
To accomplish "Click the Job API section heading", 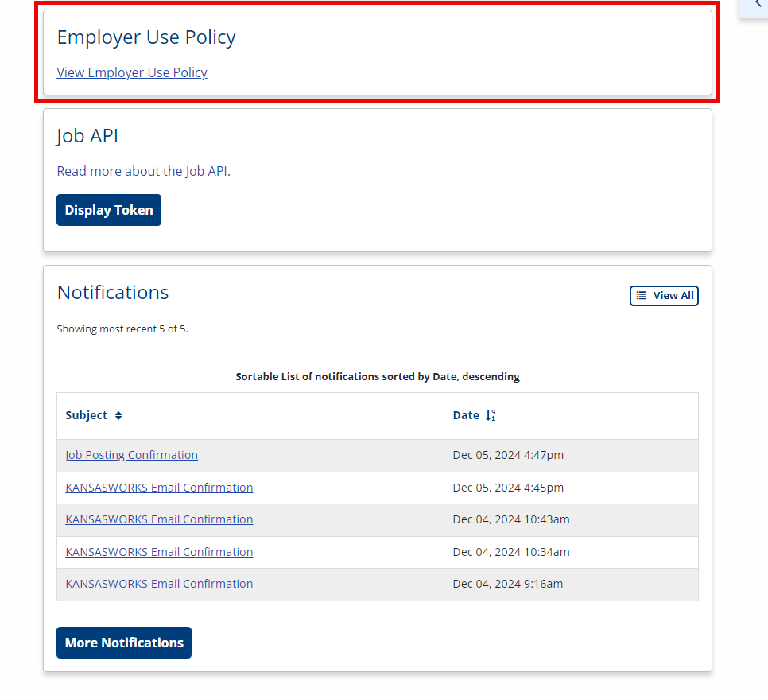I will 87,136.
